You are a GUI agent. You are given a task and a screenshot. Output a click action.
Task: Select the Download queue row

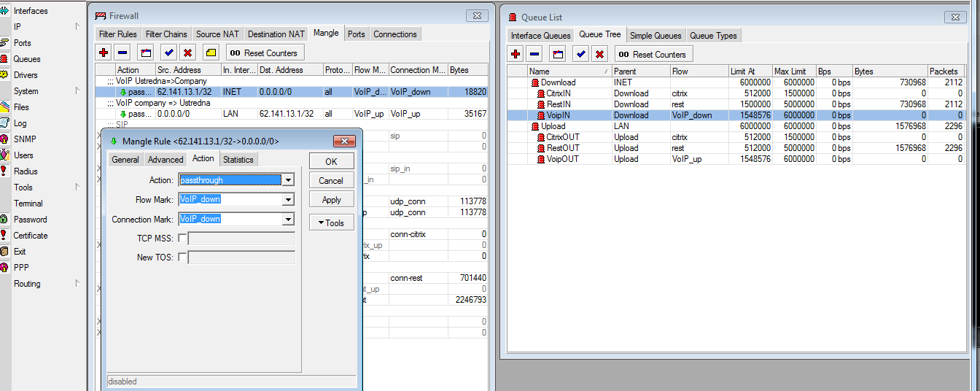coord(736,82)
